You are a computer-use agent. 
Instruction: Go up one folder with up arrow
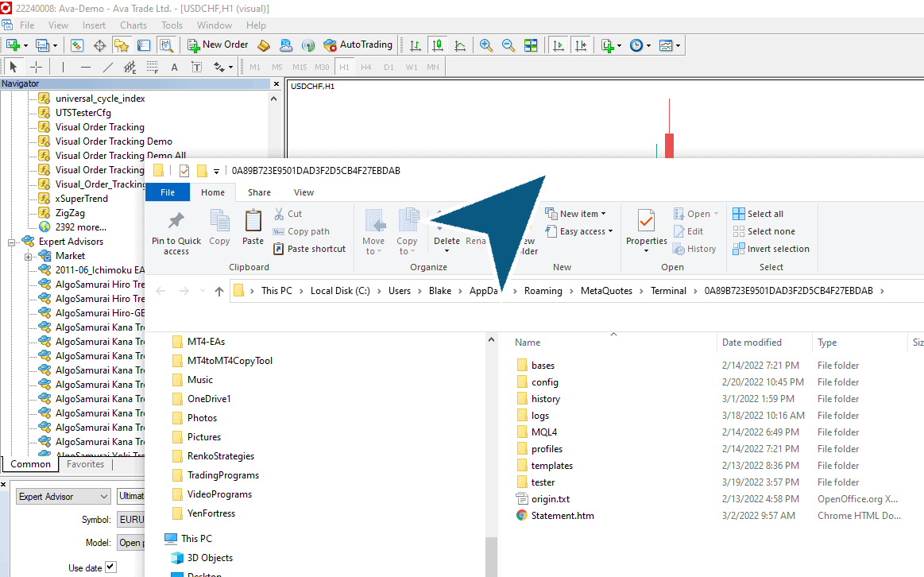[x=219, y=291]
